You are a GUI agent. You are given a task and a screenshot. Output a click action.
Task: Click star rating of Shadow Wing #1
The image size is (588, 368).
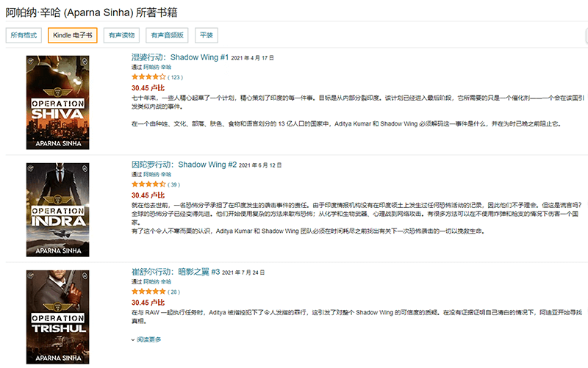[148, 77]
